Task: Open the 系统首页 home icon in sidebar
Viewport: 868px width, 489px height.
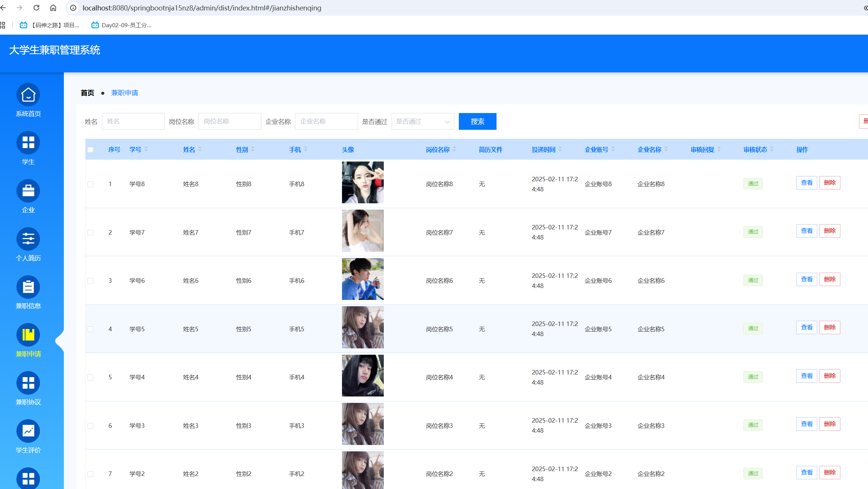Action: [x=28, y=95]
